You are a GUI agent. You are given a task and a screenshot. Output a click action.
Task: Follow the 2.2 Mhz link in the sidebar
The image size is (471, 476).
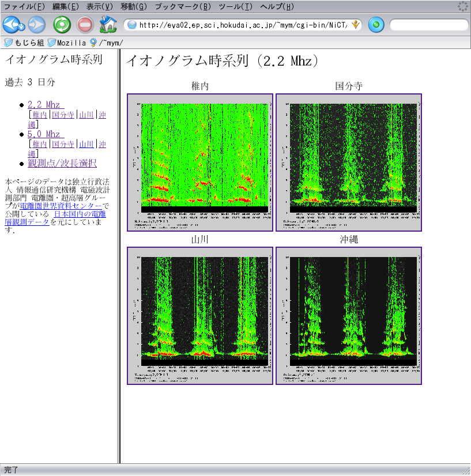(x=46, y=105)
